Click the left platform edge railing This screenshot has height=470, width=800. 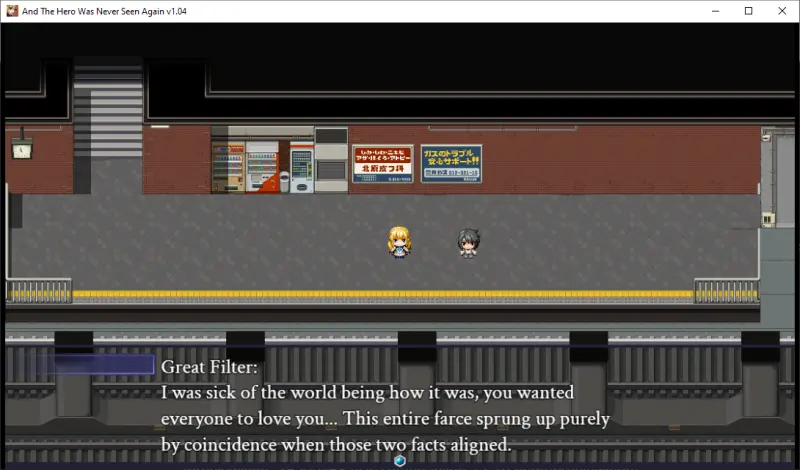coord(38,291)
